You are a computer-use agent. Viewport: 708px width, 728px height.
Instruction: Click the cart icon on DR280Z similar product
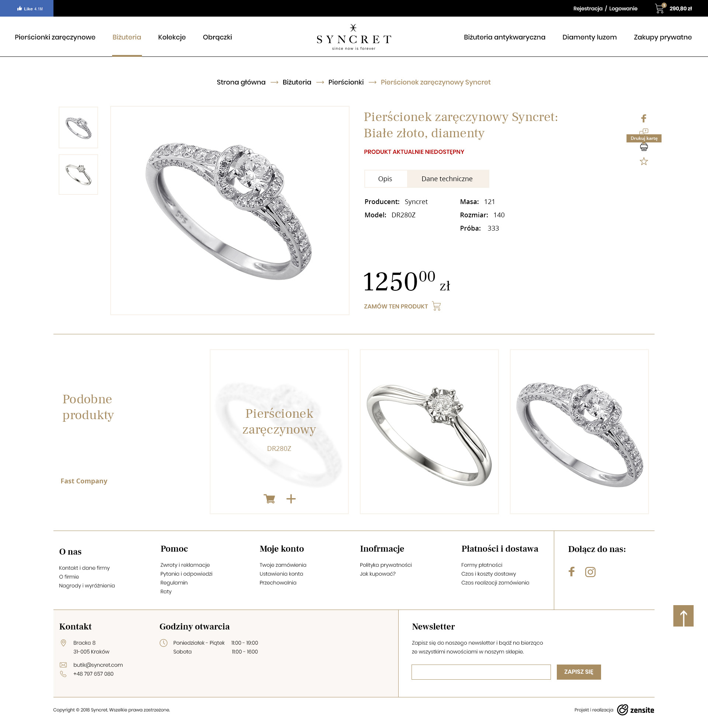[x=269, y=499]
